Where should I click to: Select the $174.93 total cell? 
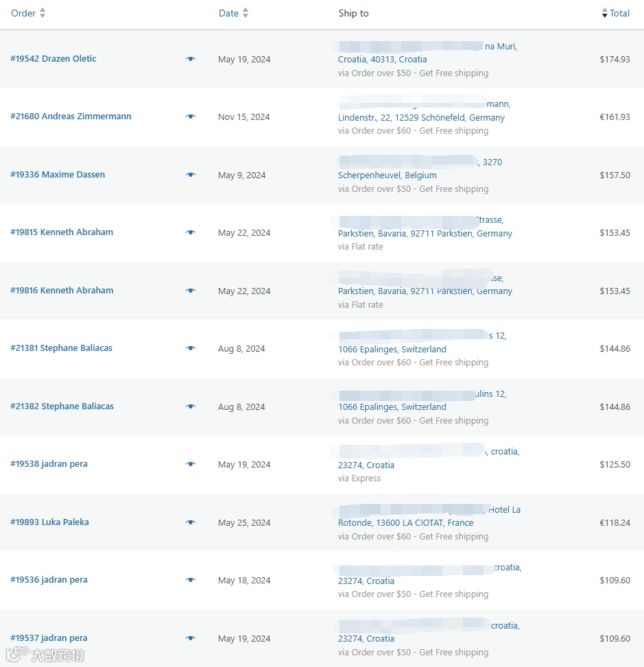(615, 59)
